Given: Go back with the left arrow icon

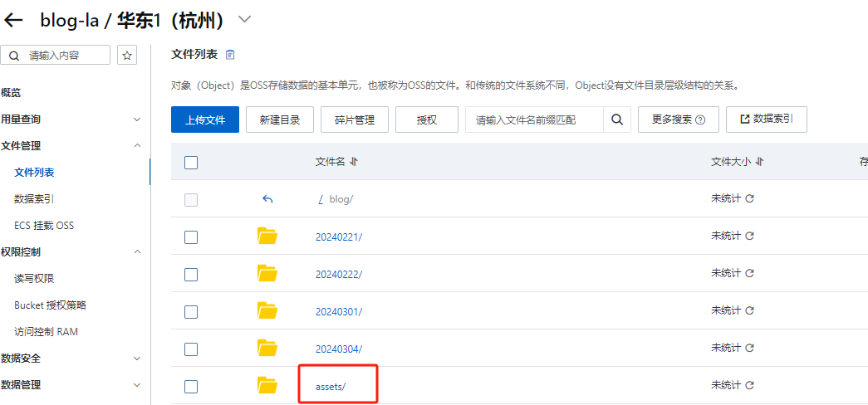Looking at the screenshot, I should pos(13,20).
